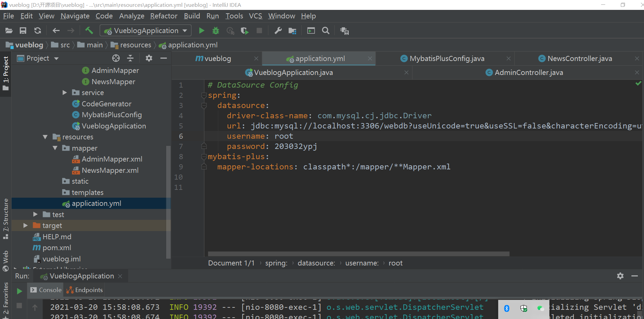Viewport: 644px width, 319px height.
Task: Locate opened file with the crosshair icon
Action: click(116, 58)
